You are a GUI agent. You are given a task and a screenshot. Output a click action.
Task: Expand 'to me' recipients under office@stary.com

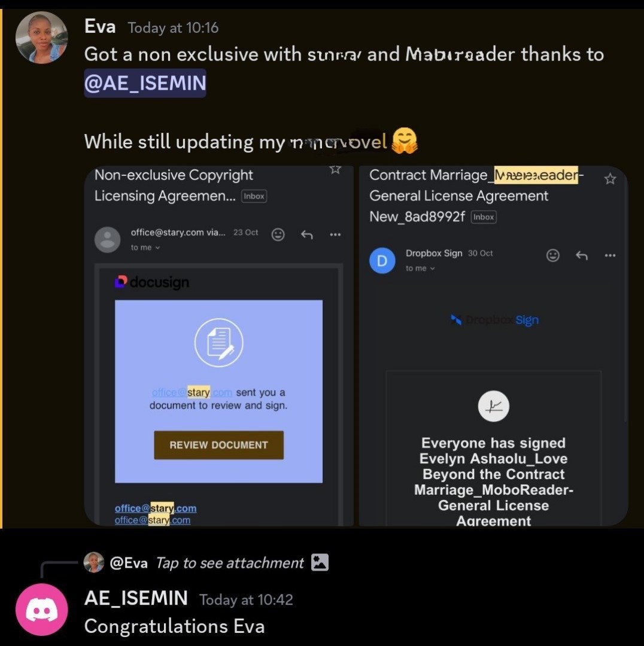145,248
